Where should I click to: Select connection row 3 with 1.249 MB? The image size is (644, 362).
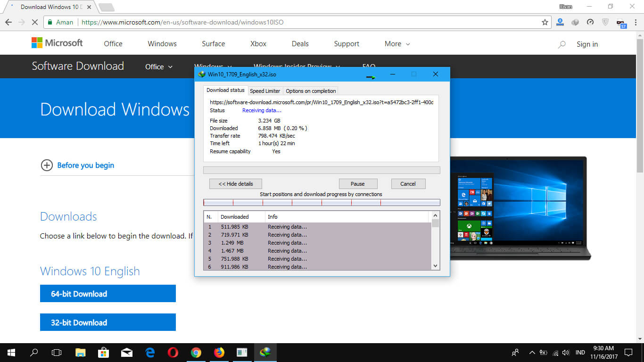pyautogui.click(x=318, y=243)
